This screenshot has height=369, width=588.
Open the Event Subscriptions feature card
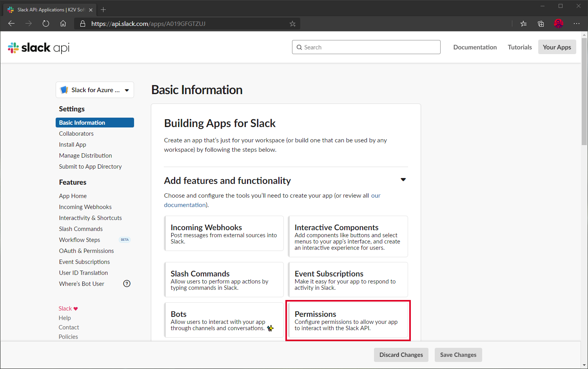(x=348, y=280)
